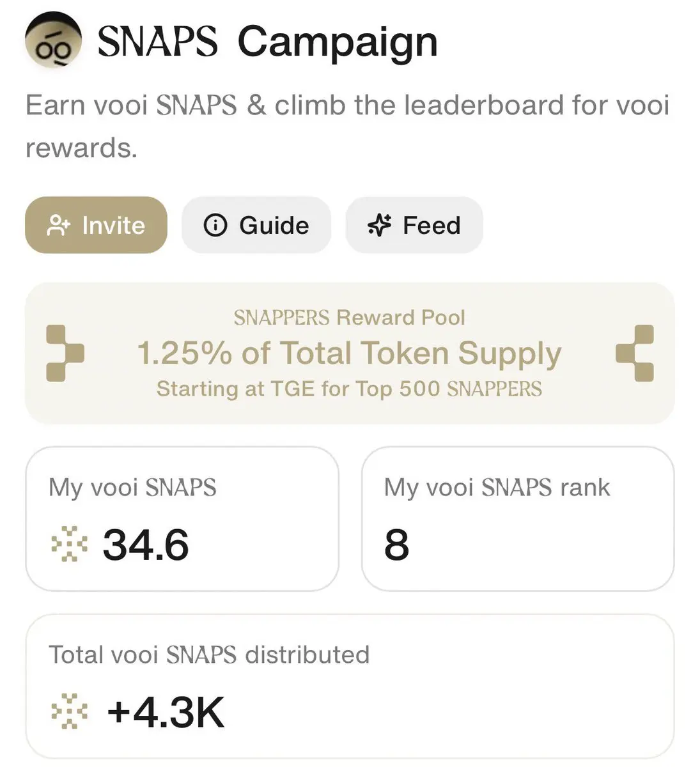Click the add-person icon in Invite

(x=59, y=226)
